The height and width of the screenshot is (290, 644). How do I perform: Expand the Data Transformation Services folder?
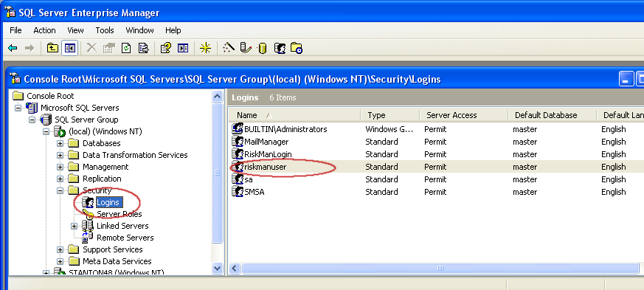(x=60, y=155)
